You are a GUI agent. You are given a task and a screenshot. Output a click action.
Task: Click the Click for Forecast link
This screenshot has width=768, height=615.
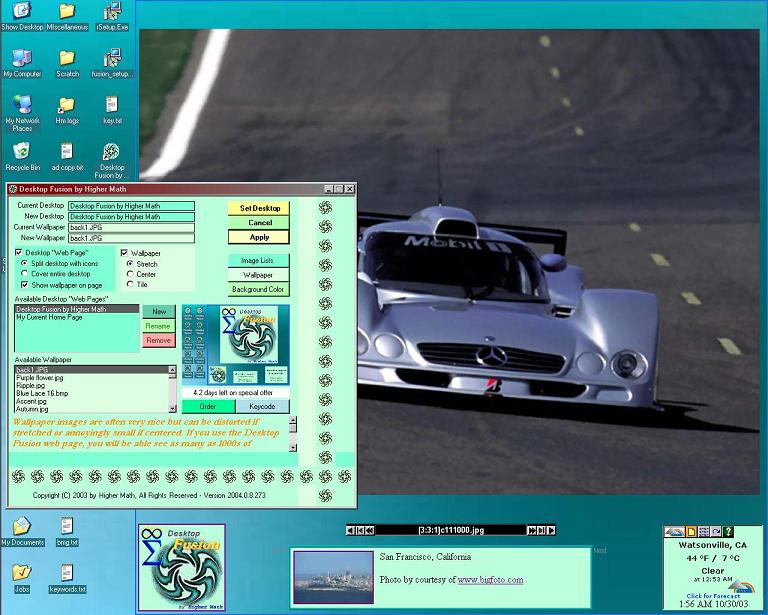[713, 596]
